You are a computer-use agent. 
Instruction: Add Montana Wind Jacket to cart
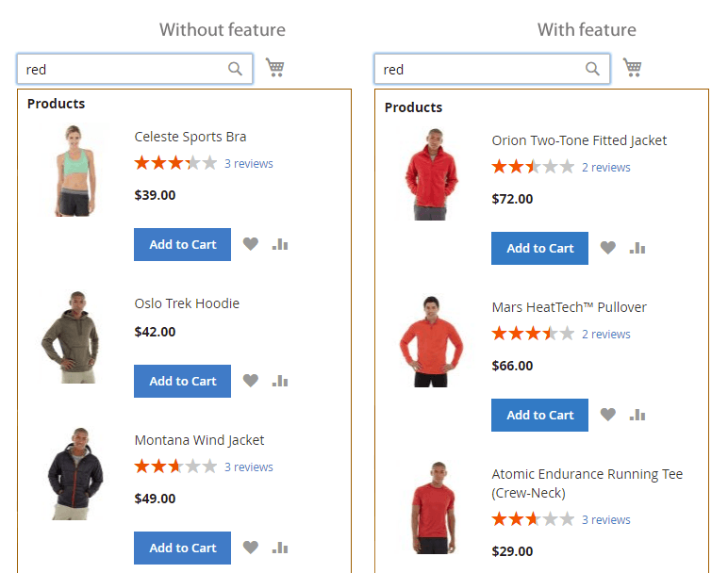pos(182,548)
